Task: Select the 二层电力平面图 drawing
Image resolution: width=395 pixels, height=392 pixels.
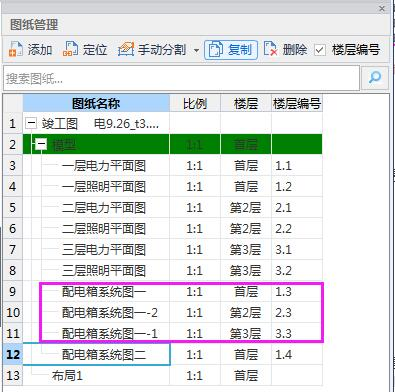Action: [x=104, y=208]
